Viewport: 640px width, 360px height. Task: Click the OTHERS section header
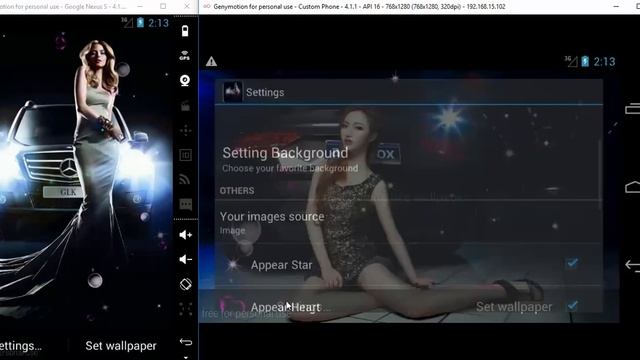point(237,191)
